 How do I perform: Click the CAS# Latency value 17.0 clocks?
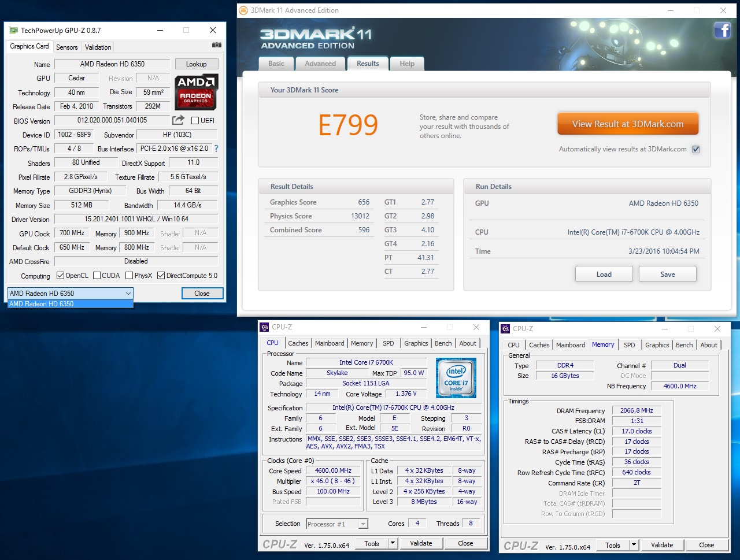pos(637,431)
